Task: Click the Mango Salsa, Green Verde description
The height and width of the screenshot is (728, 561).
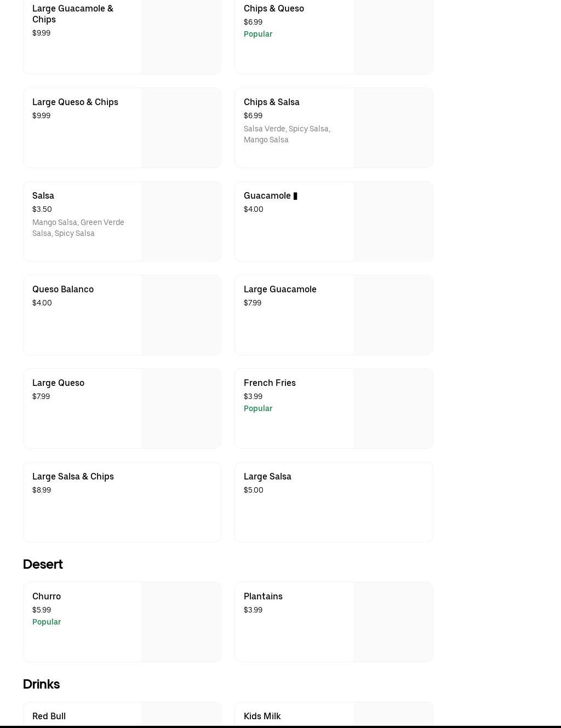Action: pyautogui.click(x=78, y=228)
